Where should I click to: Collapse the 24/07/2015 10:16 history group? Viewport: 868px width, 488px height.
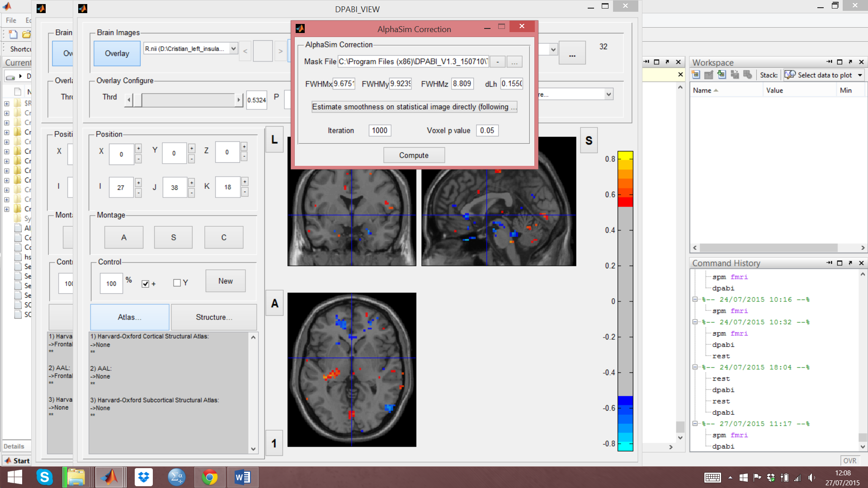[x=695, y=299]
